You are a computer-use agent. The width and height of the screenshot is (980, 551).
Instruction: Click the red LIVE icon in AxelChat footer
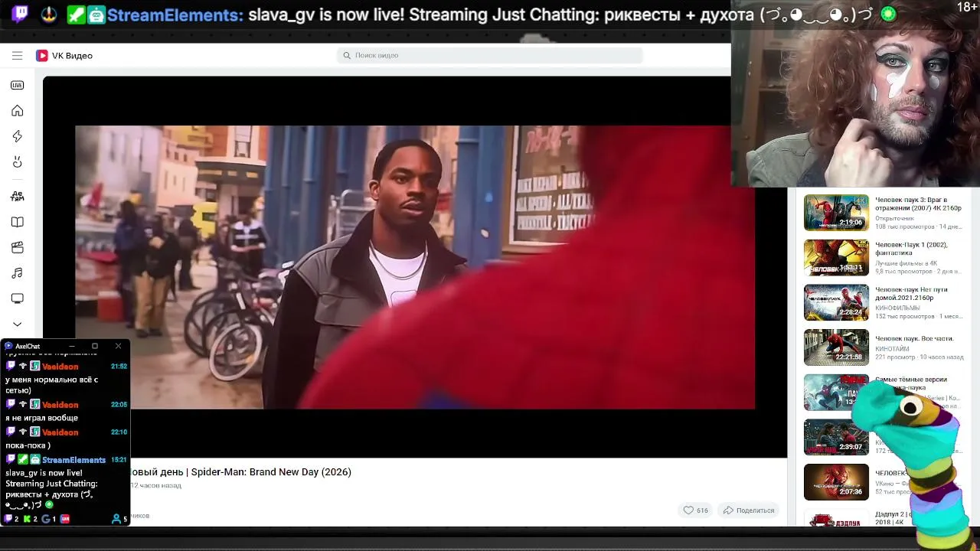65,519
